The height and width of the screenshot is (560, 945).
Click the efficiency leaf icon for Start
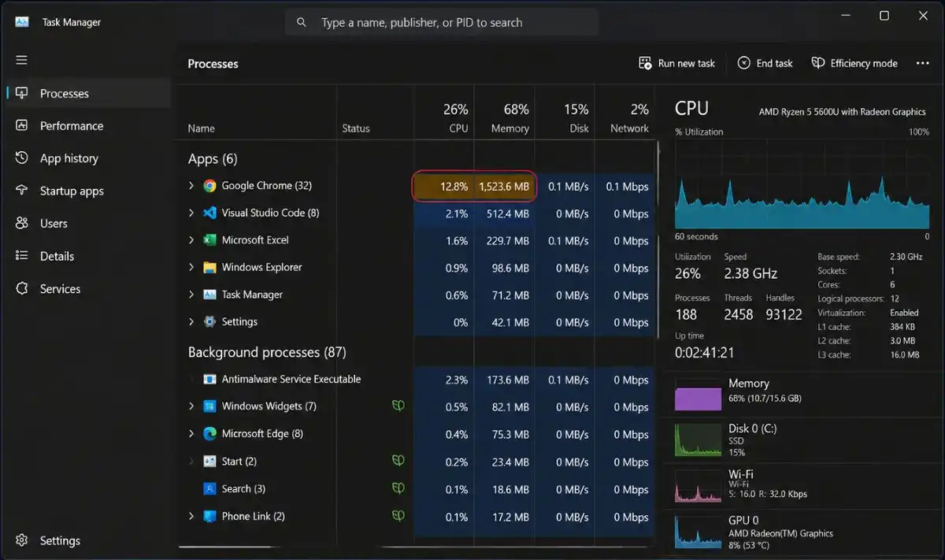point(398,461)
